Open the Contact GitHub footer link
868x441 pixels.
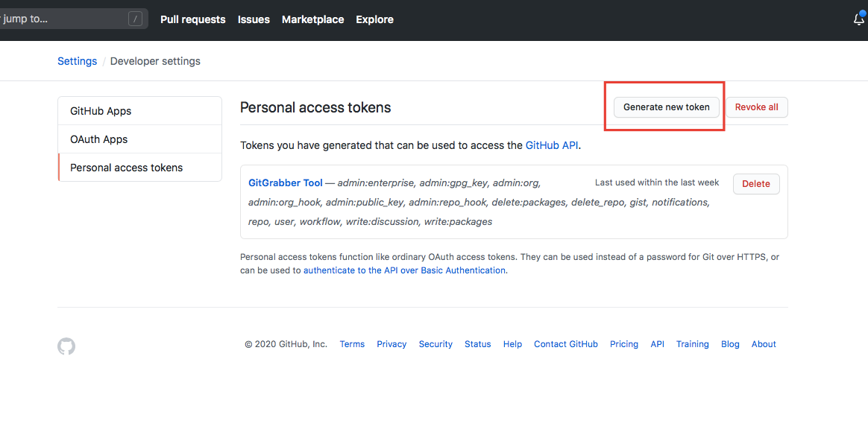565,343
